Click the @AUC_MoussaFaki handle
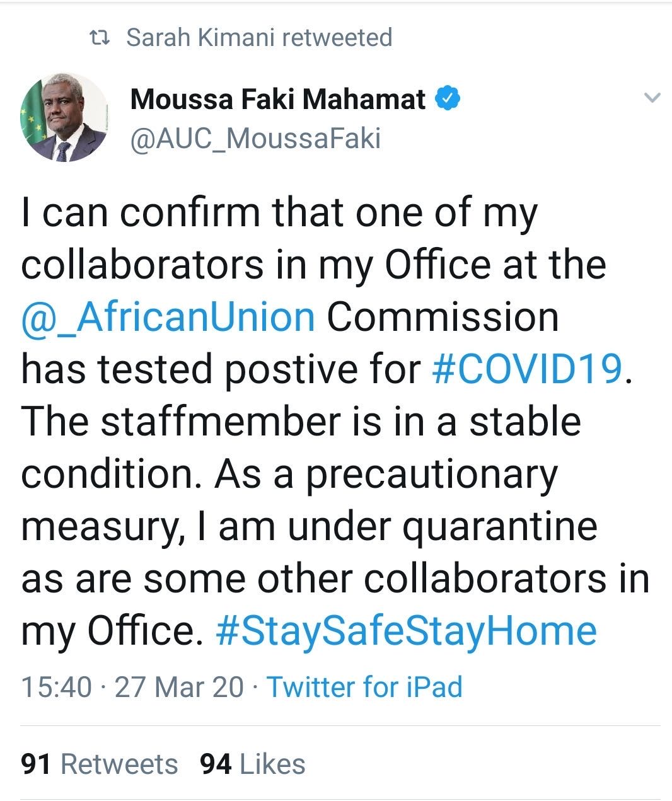 click(x=255, y=139)
